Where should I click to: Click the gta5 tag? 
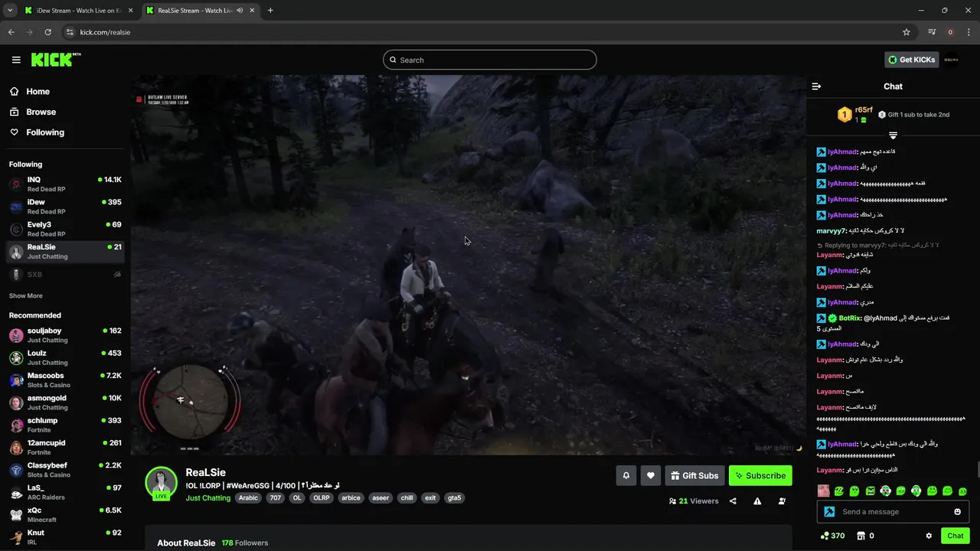[x=454, y=498]
